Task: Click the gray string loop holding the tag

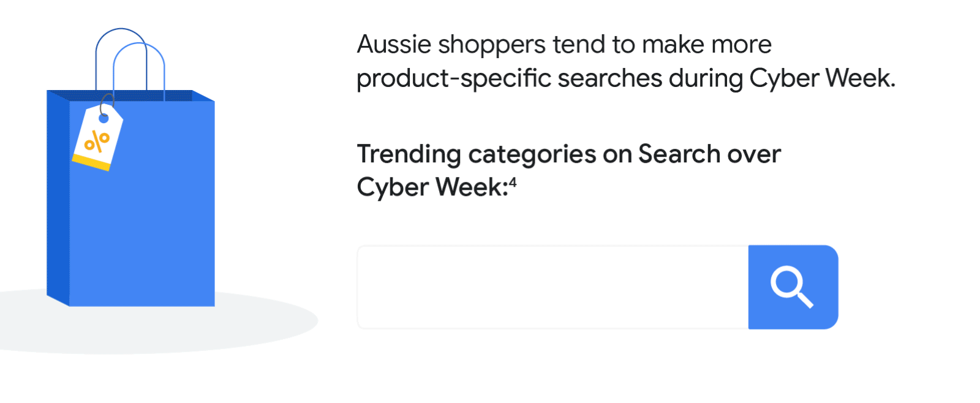Action: (x=107, y=103)
